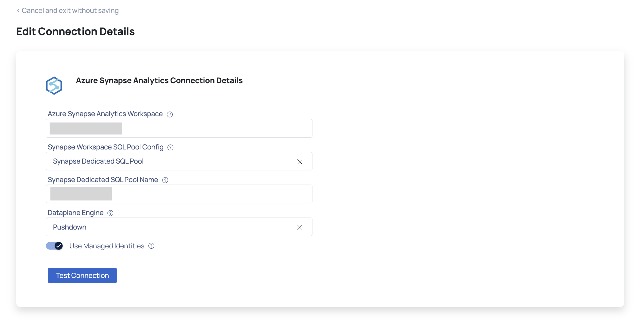Show help for Synapse Workspace SQL Pool Config
Screen dimensions: 644x326
point(171,147)
